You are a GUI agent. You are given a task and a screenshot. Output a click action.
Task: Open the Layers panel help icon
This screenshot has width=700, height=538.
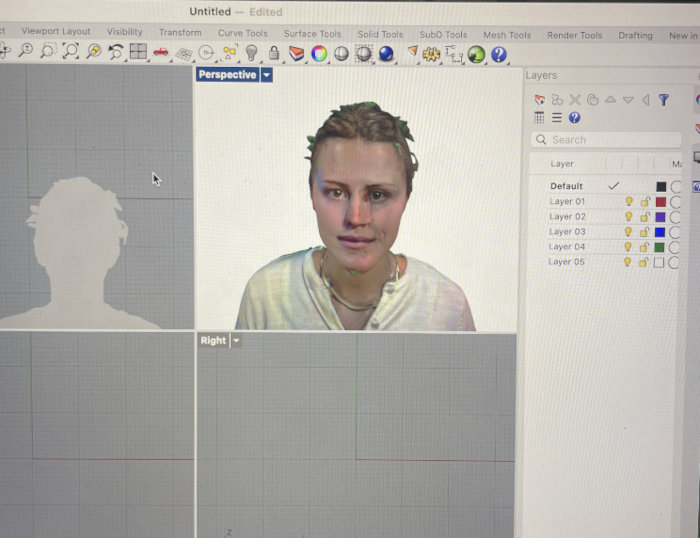pyautogui.click(x=574, y=118)
